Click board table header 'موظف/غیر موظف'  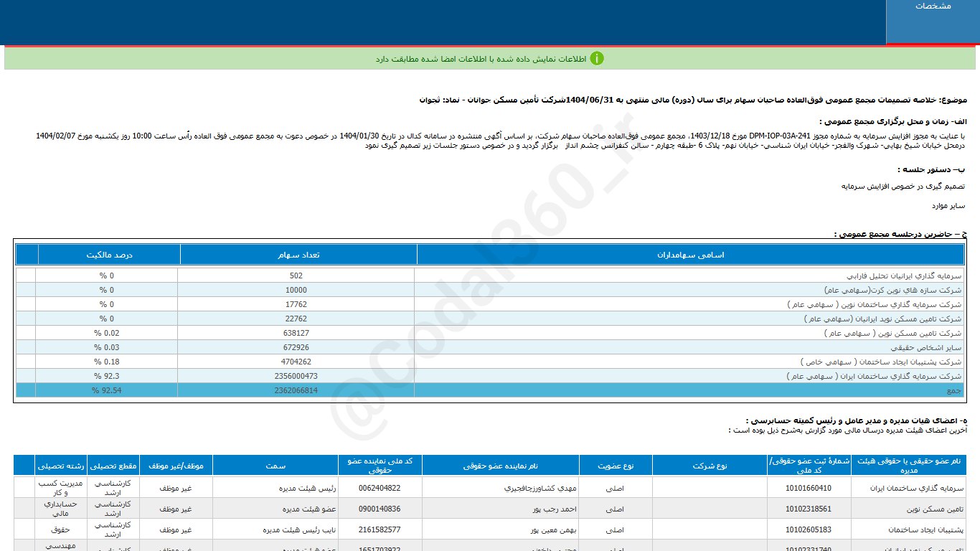pyautogui.click(x=176, y=466)
